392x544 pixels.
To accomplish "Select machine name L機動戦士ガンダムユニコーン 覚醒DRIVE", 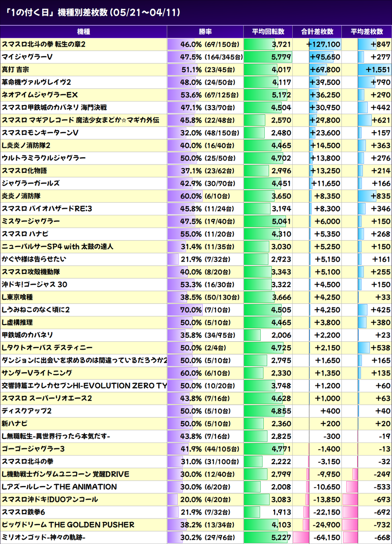I will (x=66, y=474).
